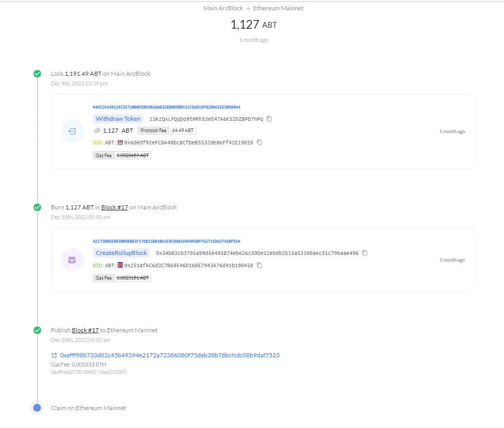Screen dimensions: 504x428
Task: Open the CreateRollupBlock label
Action: pyautogui.click(x=121, y=253)
